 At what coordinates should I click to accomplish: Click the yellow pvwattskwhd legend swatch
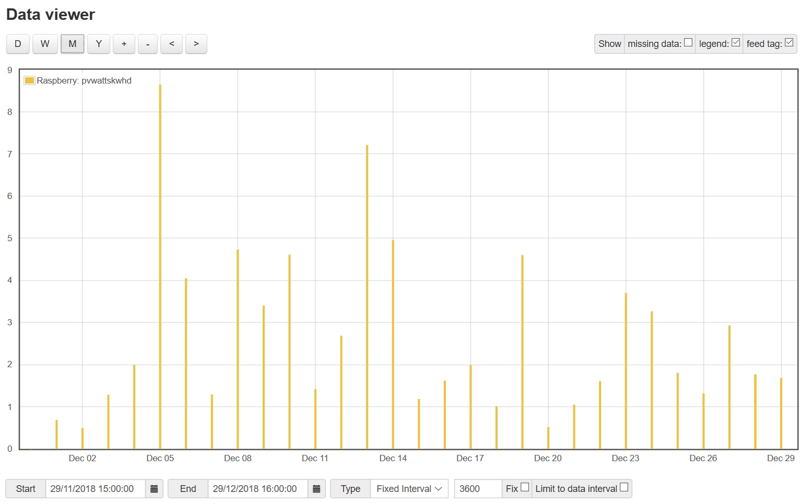tap(29, 80)
